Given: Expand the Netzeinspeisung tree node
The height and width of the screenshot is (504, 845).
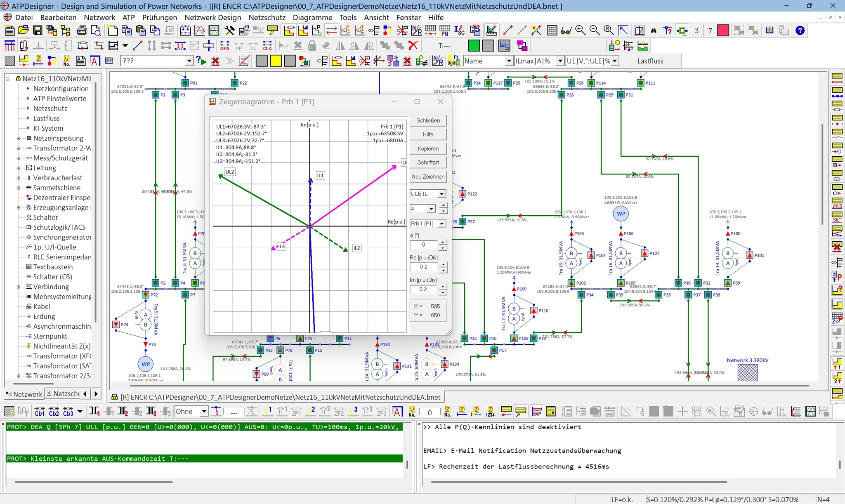Looking at the screenshot, I should [18, 139].
